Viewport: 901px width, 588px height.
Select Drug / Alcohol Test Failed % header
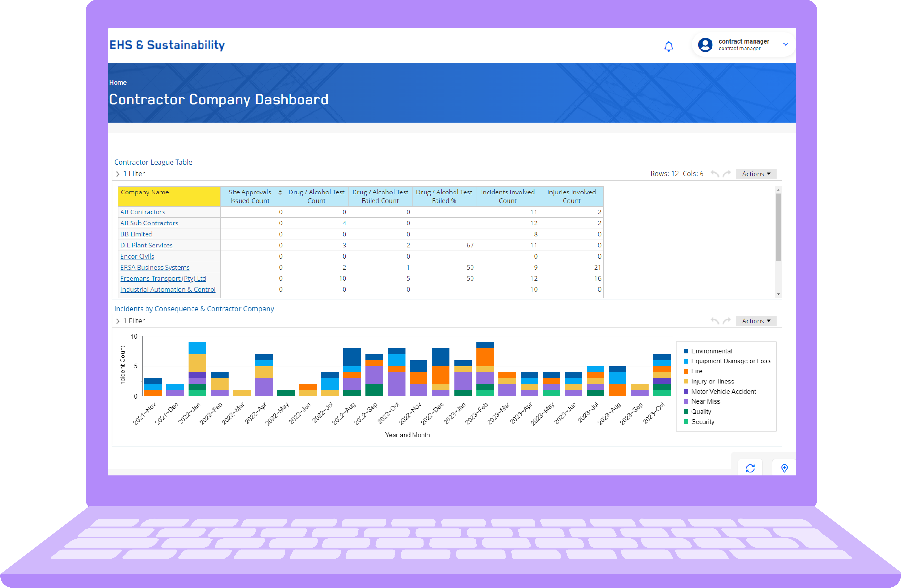pos(444,196)
